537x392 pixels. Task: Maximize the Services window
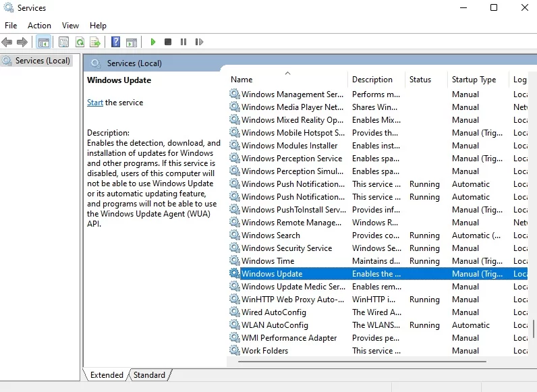(x=494, y=7)
